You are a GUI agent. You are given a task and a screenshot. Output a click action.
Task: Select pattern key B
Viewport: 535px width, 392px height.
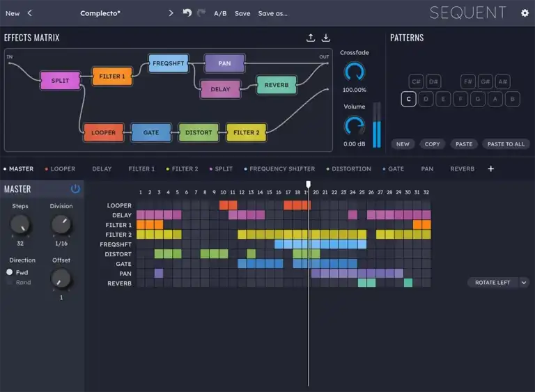[x=513, y=99]
